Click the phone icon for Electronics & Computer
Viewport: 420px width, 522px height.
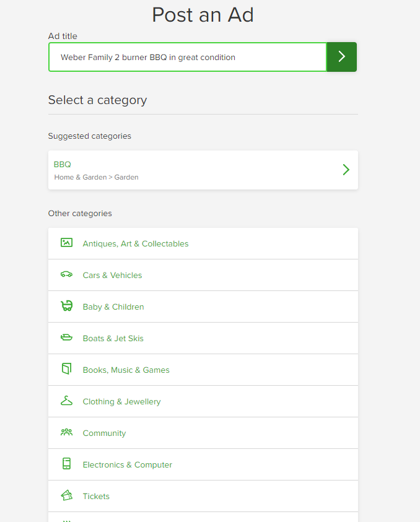67,463
